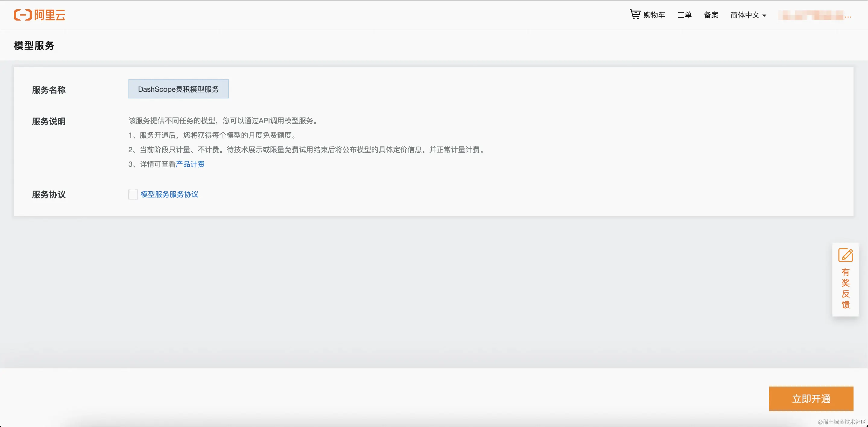Expand the 简体中文 language dropdown
The height and width of the screenshot is (427, 868).
(745, 15)
